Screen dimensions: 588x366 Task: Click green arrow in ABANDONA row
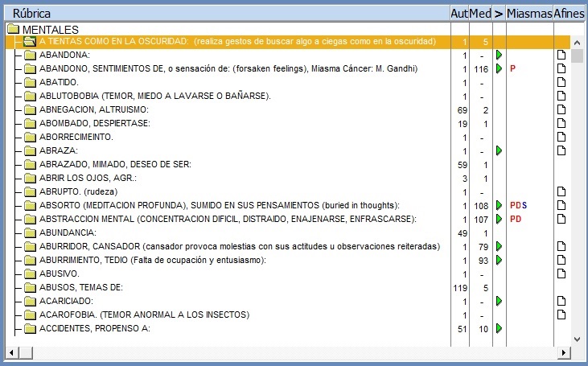click(499, 56)
